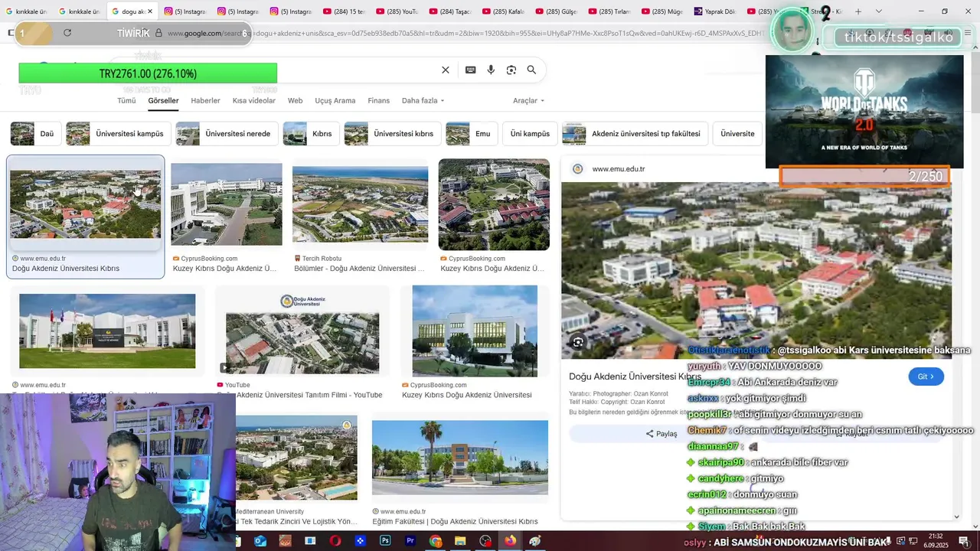Switch to the 'Yaprak Dök' browser tab
The height and width of the screenshot is (551, 980).
[714, 11]
